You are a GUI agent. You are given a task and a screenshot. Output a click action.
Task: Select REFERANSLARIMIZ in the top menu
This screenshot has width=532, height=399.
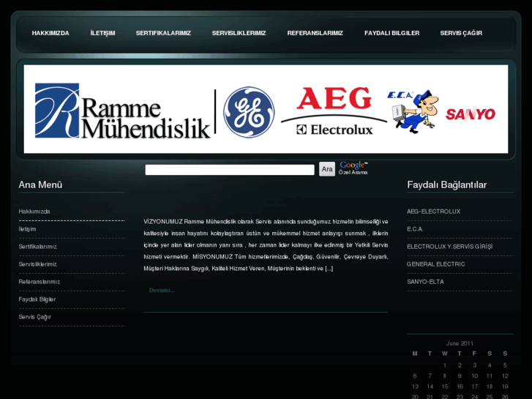[315, 33]
